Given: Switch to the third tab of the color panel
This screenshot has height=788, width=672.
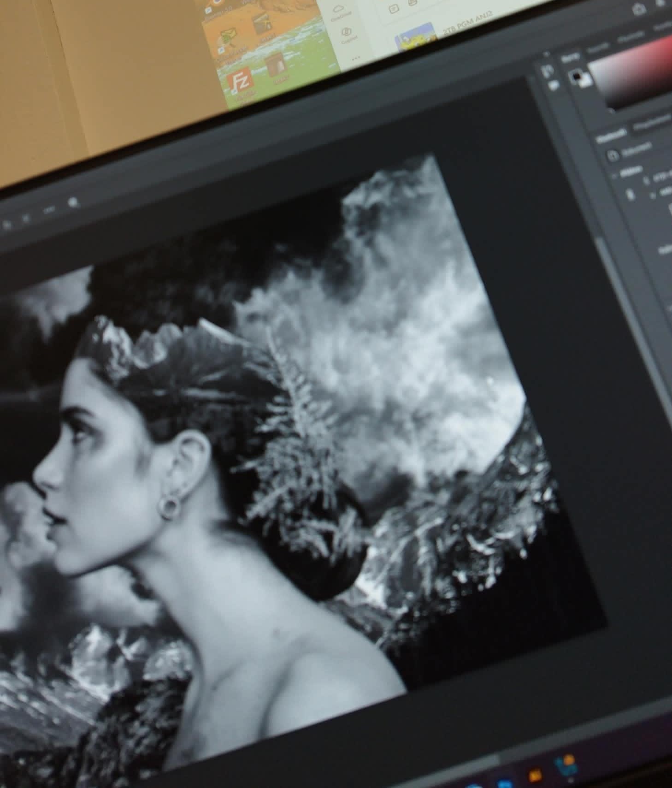Looking at the screenshot, I should tap(630, 38).
